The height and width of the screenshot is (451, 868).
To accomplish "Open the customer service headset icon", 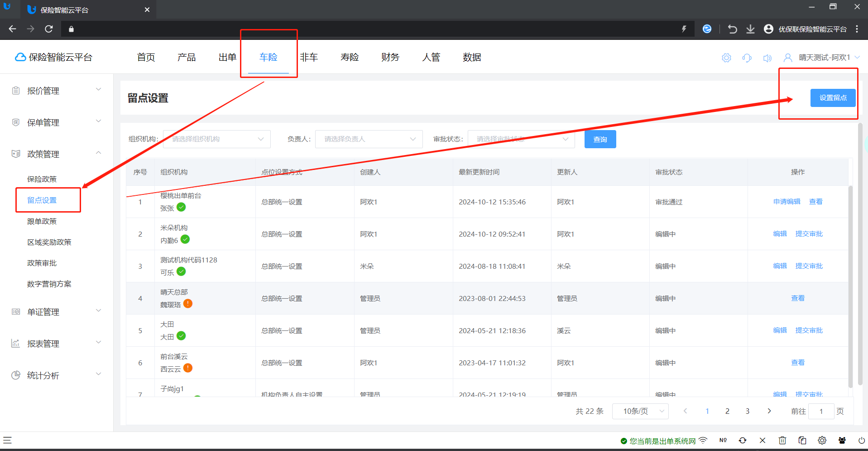I will pos(747,58).
